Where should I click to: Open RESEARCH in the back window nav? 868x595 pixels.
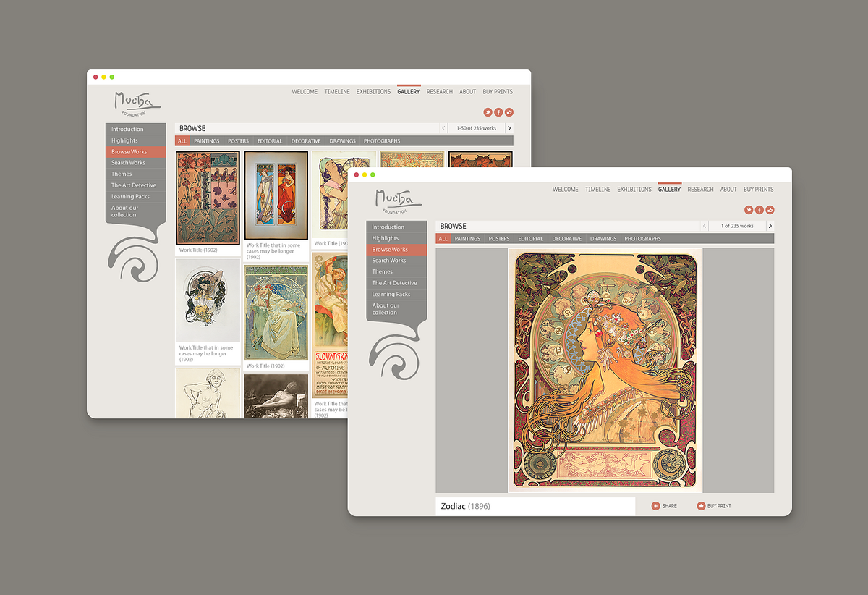(x=440, y=92)
